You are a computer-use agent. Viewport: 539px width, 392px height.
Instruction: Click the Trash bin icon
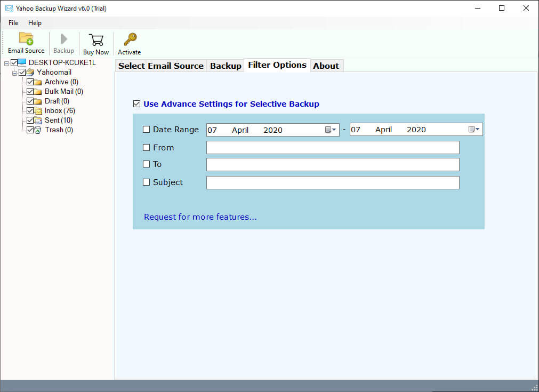point(38,130)
